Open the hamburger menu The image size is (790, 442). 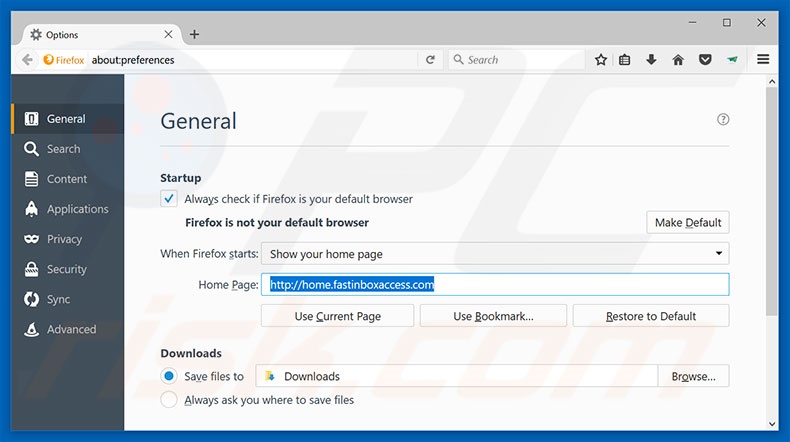click(x=763, y=59)
